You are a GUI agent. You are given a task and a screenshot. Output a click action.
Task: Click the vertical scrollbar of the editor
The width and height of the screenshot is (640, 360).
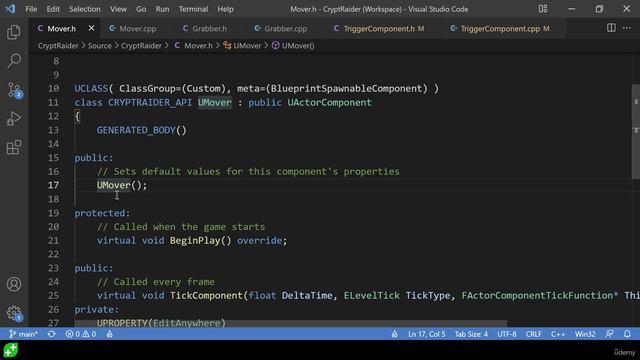636,131
